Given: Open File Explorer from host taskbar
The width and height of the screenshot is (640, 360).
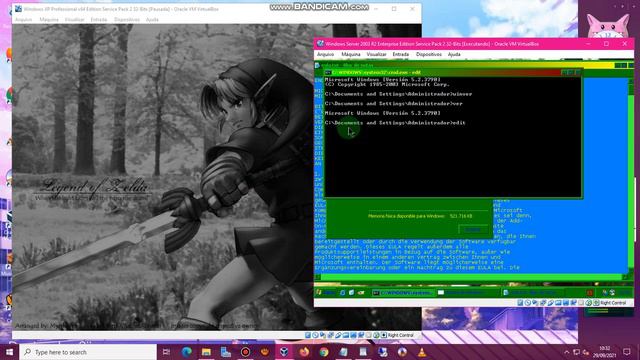Looking at the screenshot, I should pos(206,352).
